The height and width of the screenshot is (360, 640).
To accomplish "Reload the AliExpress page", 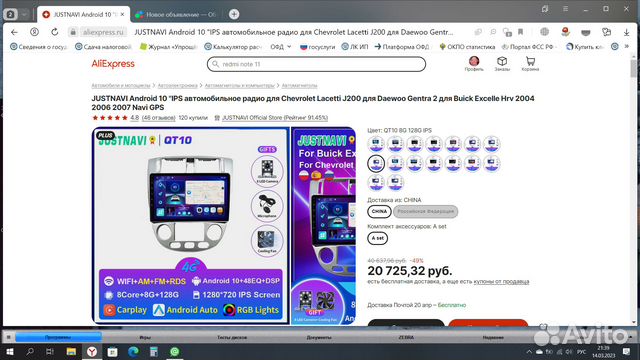I will pos(54,32).
